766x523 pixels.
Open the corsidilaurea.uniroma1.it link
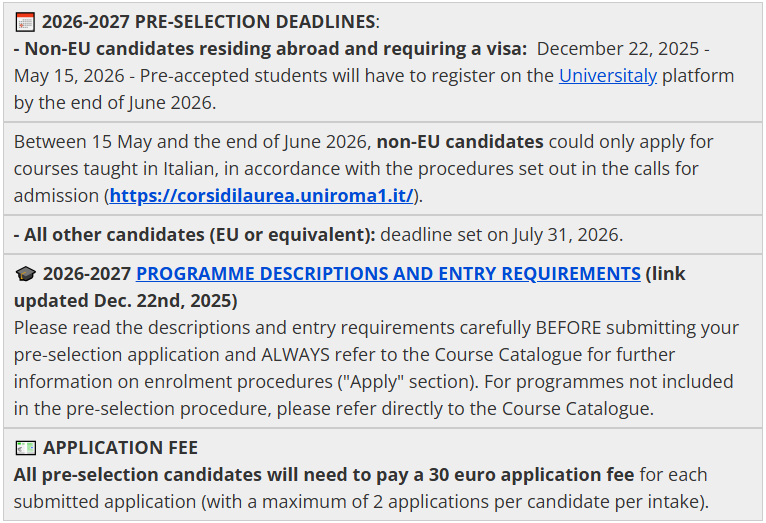pyautogui.click(x=261, y=196)
